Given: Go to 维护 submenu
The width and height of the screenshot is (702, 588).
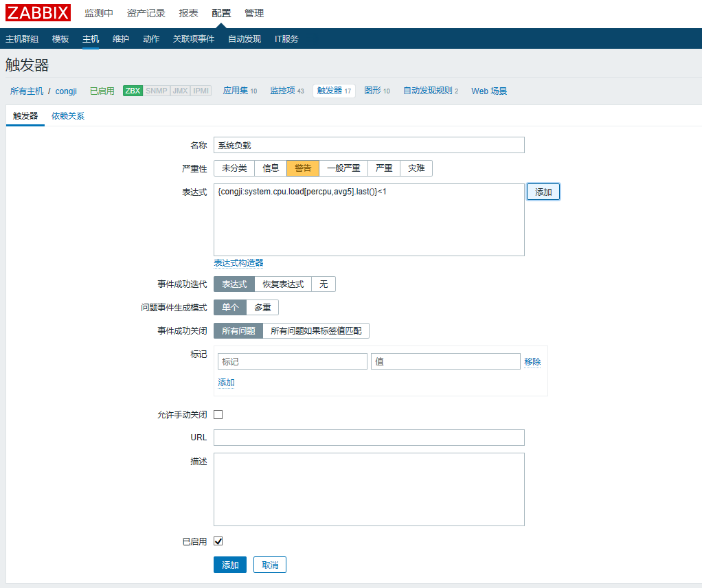Looking at the screenshot, I should click(121, 39).
